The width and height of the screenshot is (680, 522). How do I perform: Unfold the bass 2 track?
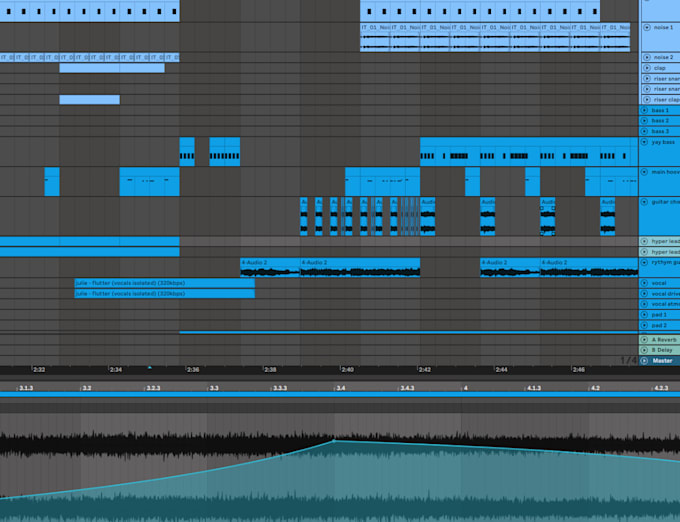[x=644, y=121]
